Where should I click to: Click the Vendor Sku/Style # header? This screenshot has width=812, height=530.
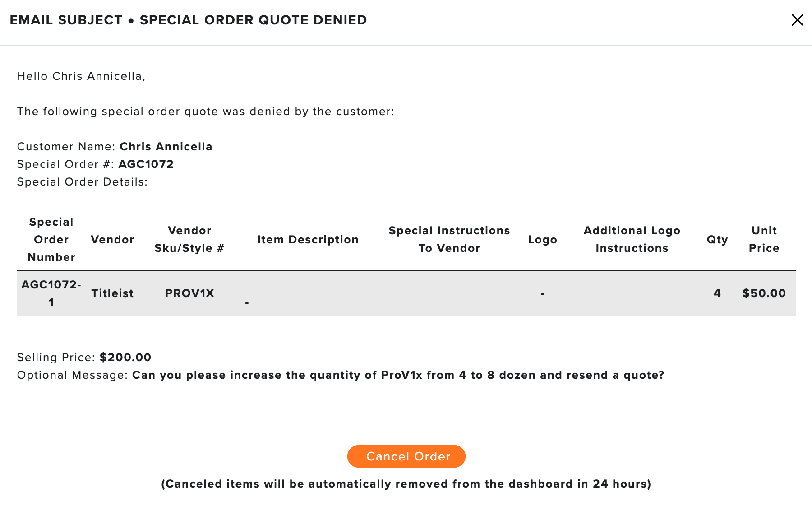[x=189, y=240]
